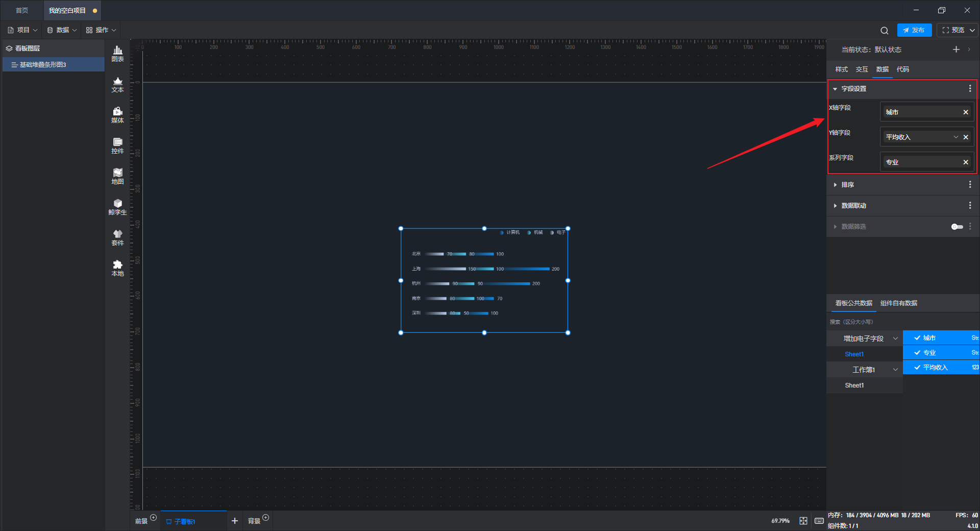Screen dimensions: 980x531
Task: Switch to the 代码 tab
Action: click(x=903, y=69)
